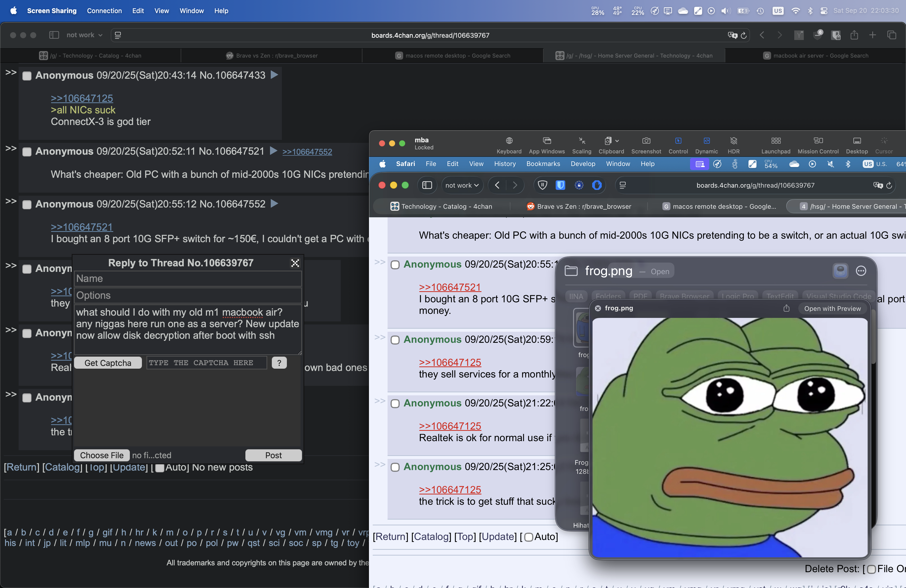Go back in remote Safari
906x588 pixels.
tap(497, 185)
